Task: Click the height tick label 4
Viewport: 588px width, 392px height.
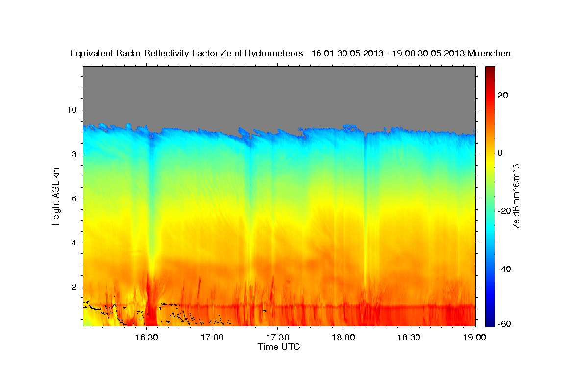Action: point(74,243)
